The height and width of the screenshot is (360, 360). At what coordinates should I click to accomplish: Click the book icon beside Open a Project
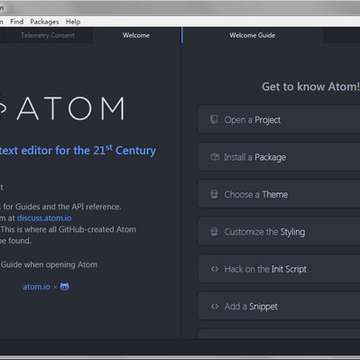point(214,120)
